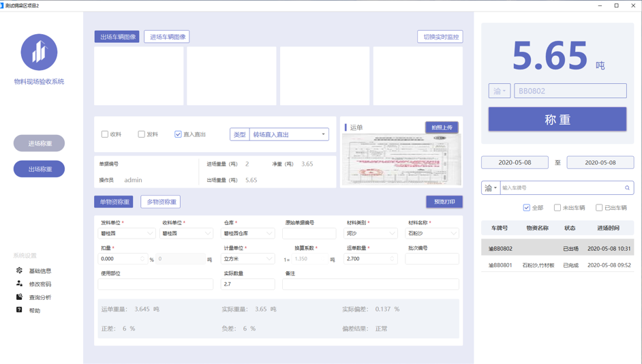This screenshot has width=642, height=364.
Task: Click the BB0802 plate number field
Action: pos(570,91)
